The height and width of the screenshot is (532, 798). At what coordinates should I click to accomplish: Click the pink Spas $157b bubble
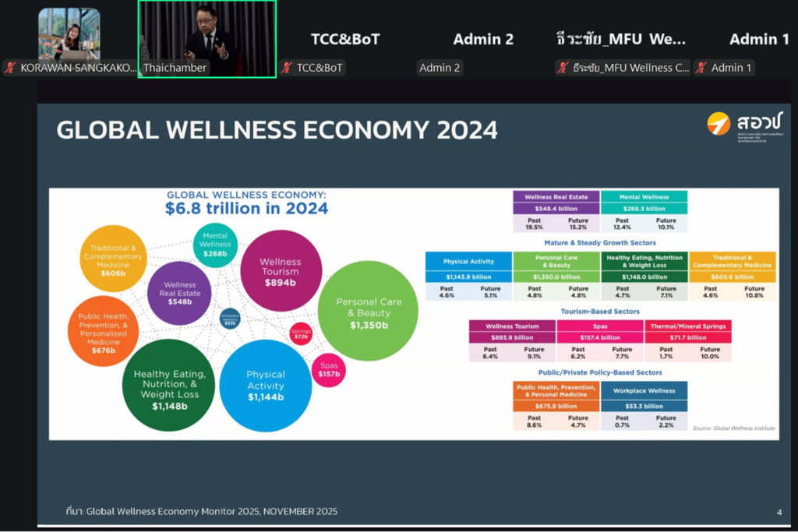[x=329, y=370]
